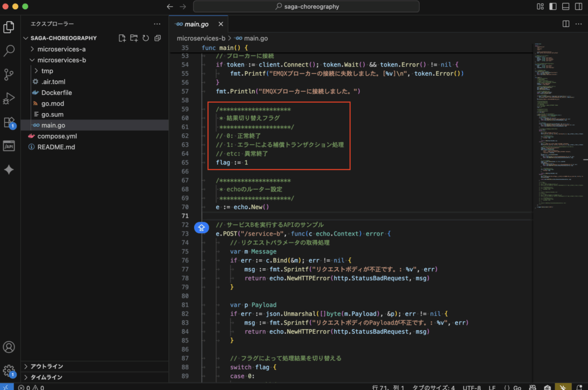Click the saga-choreography command center search box
The height and width of the screenshot is (390, 588).
click(x=306, y=7)
